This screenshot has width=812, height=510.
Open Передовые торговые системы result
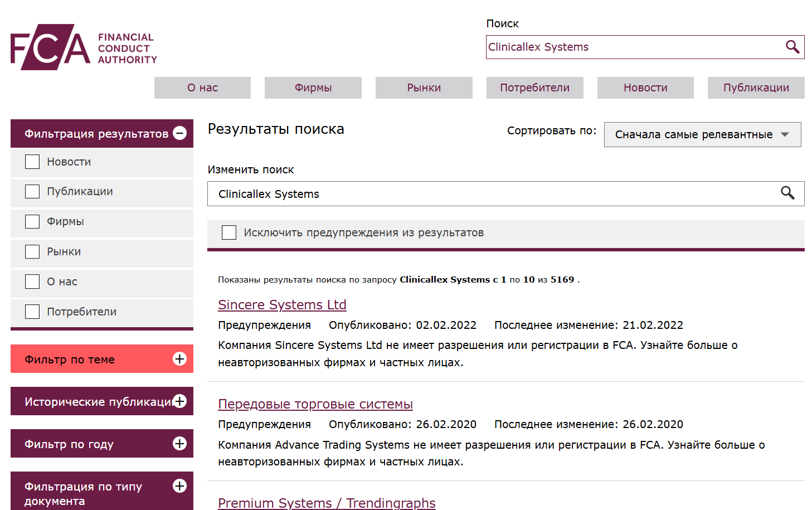pyautogui.click(x=315, y=404)
